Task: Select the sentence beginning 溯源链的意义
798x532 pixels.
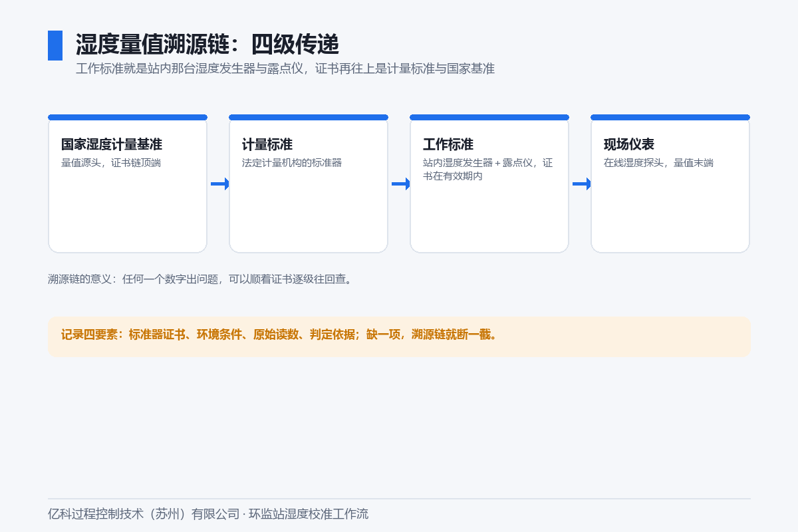Action: (200, 279)
